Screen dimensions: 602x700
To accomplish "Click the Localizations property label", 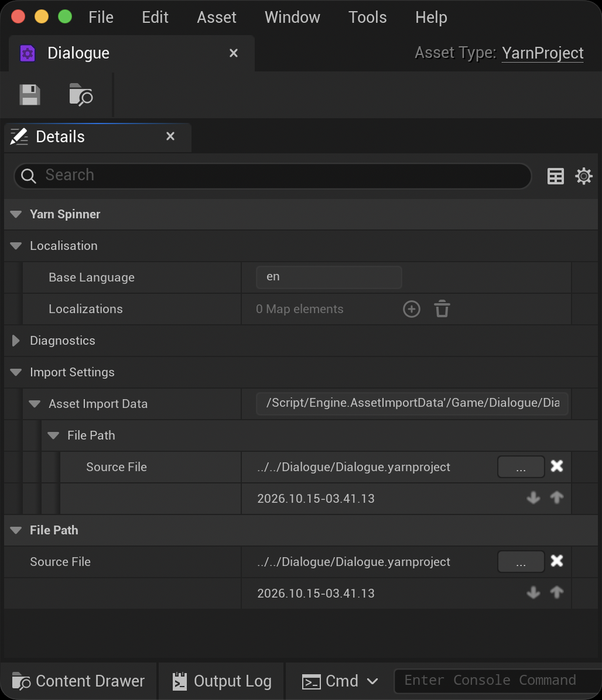I will click(86, 309).
